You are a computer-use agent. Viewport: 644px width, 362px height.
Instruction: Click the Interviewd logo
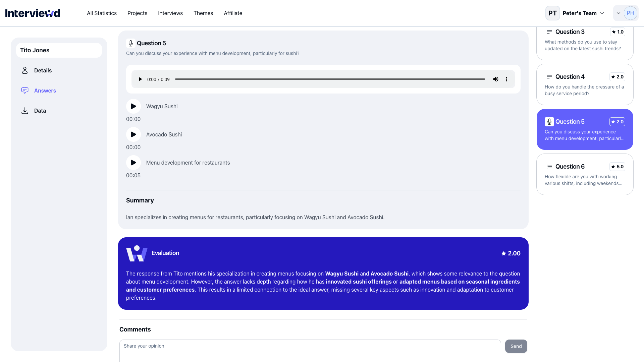pos(32,13)
